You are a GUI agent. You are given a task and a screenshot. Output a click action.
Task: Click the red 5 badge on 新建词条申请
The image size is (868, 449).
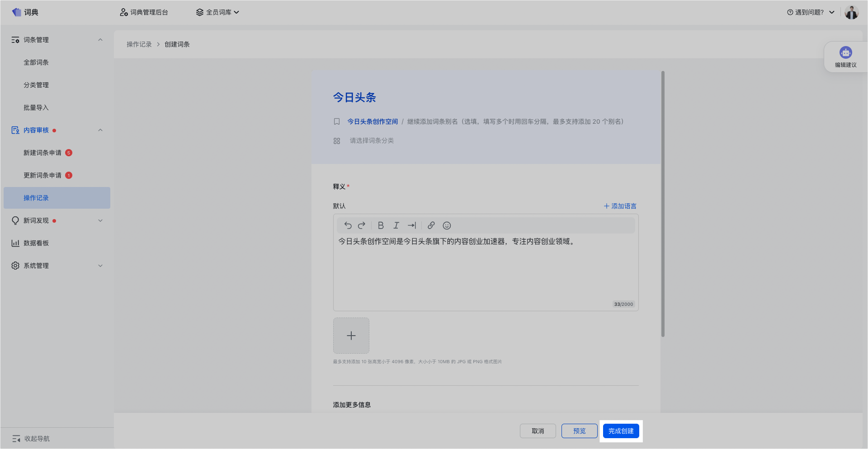[69, 153]
